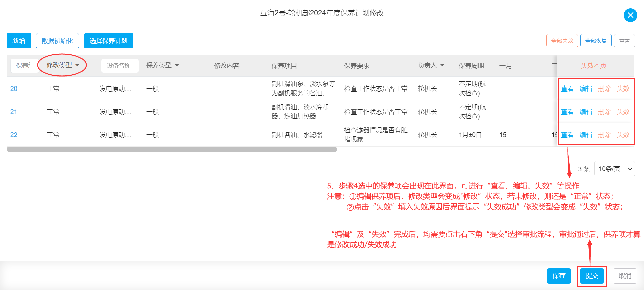The height and width of the screenshot is (291, 644).
Task: Click the dialog title 互海2号-轮机部2024年度保养计划修改
Action: tap(322, 13)
